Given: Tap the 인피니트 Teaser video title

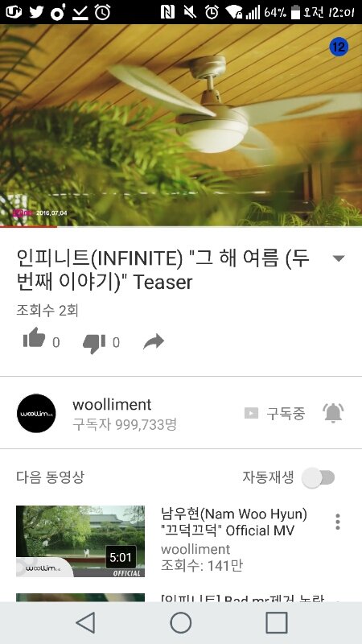Looking at the screenshot, I should click(x=163, y=270).
